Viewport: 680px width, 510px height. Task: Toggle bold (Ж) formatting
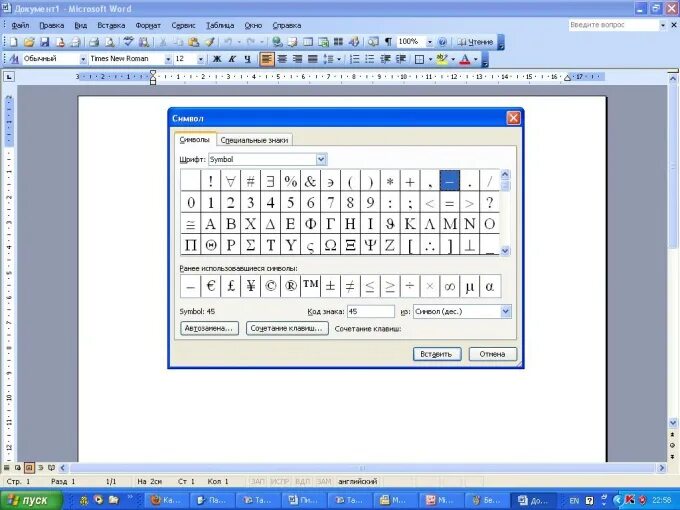tap(217, 59)
